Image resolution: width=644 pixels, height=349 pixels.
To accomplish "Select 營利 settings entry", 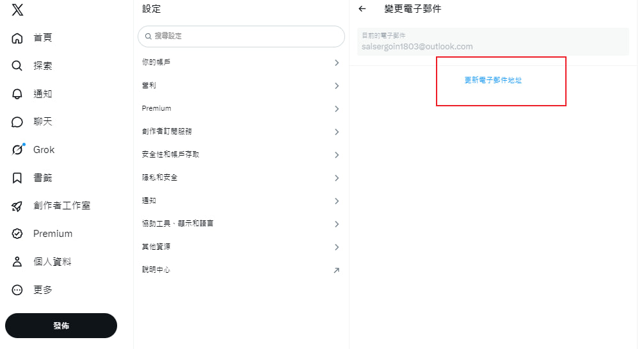I will [x=241, y=86].
